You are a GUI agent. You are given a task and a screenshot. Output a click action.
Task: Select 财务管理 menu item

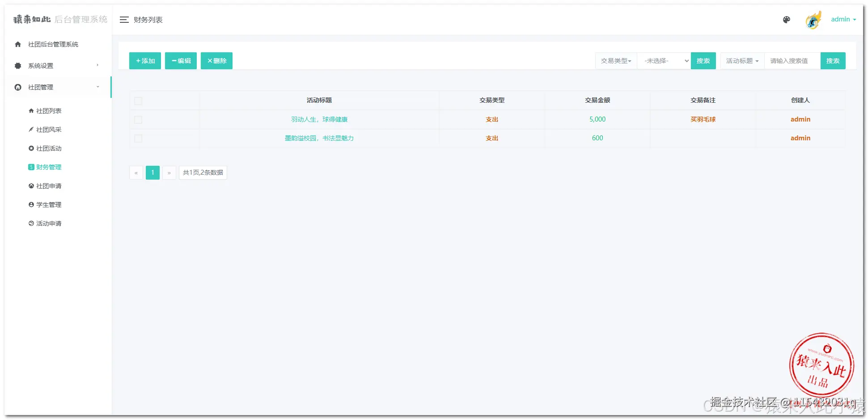coord(49,167)
